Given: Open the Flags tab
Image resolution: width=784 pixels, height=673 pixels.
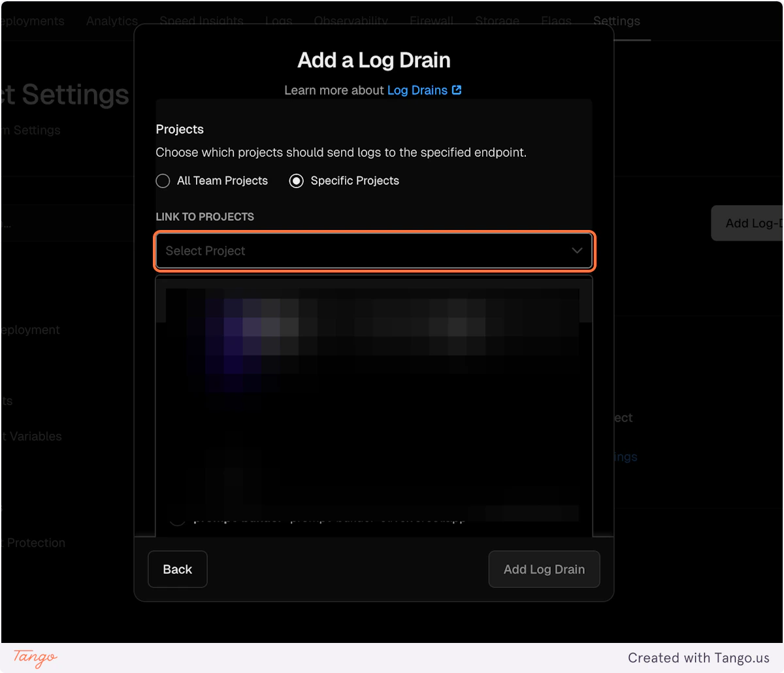Looking at the screenshot, I should (555, 21).
